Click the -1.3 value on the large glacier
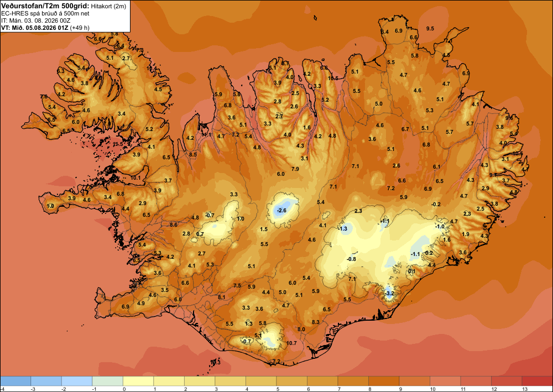The image size is (553, 392). (343, 229)
